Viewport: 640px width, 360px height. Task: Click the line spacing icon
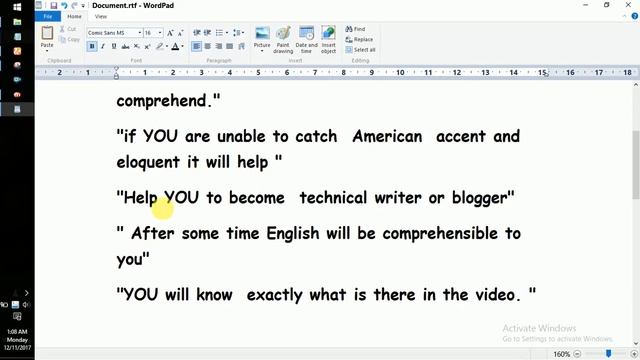point(236,33)
